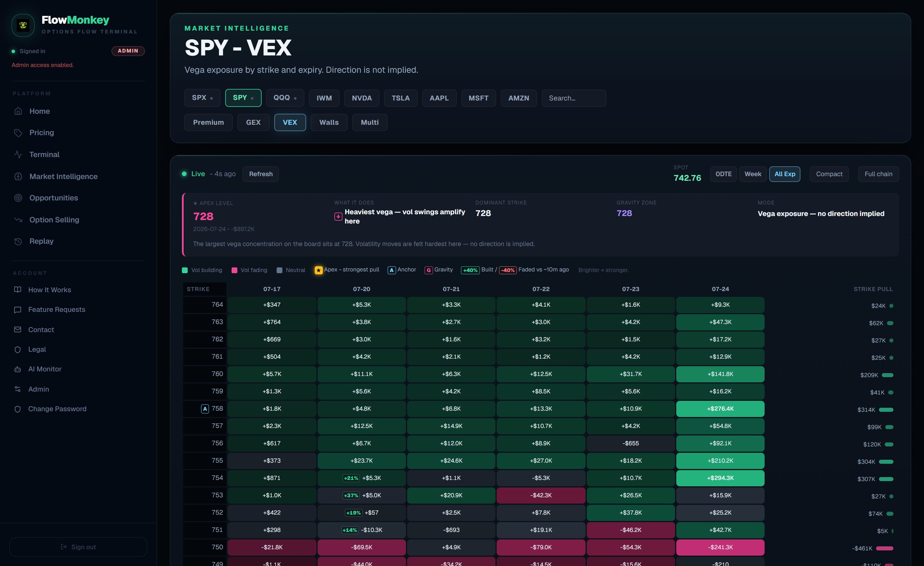The height and width of the screenshot is (566, 924).
Task: Click the spot price 742.76
Action: [x=687, y=178]
